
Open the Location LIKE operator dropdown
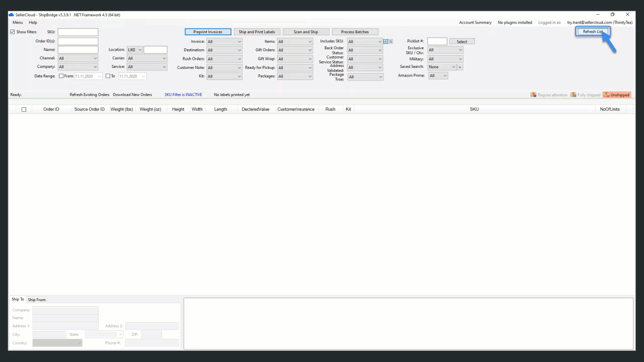pos(135,50)
